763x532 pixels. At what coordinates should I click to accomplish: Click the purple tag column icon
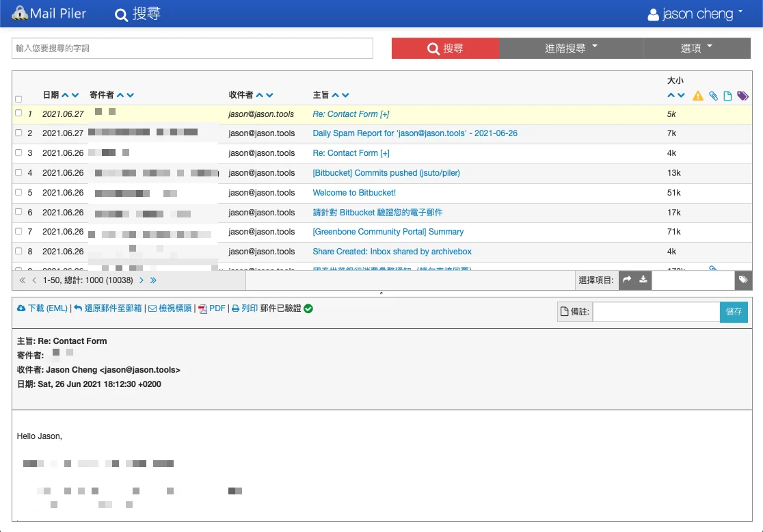tap(742, 96)
